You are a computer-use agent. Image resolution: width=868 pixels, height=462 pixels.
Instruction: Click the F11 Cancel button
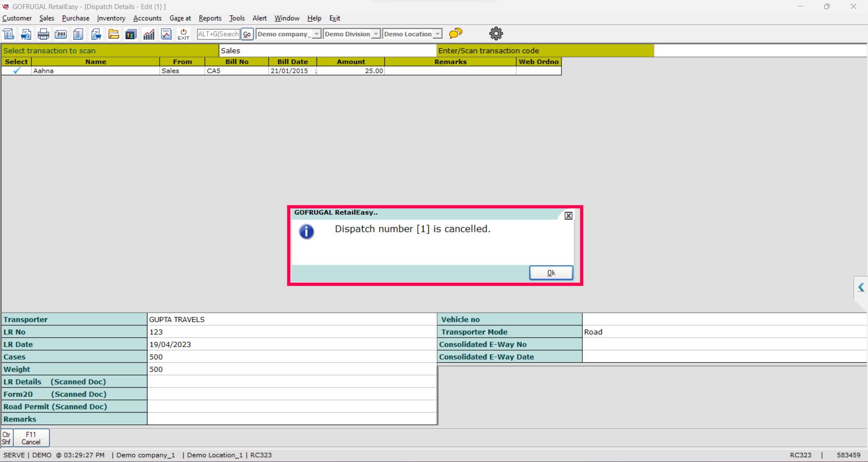coord(31,438)
